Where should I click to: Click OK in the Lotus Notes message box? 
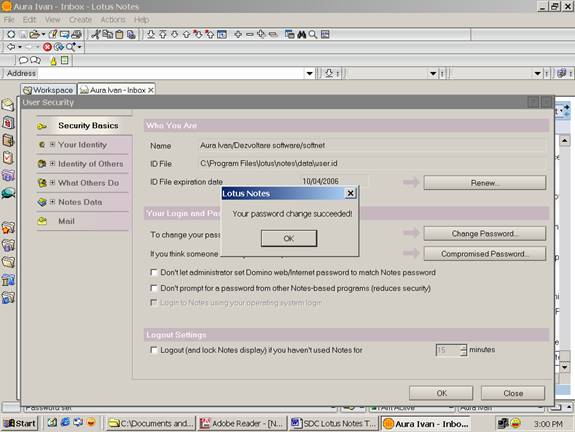point(289,238)
